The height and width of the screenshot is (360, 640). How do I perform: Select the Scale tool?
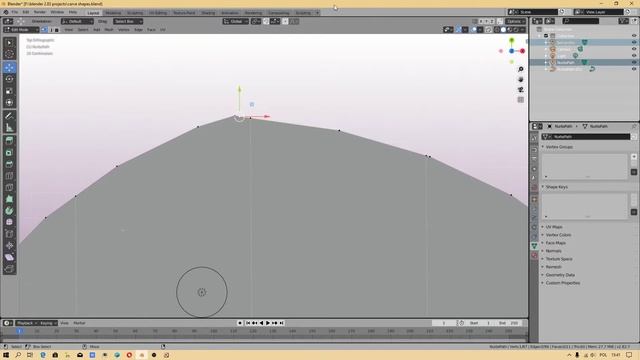9,91
